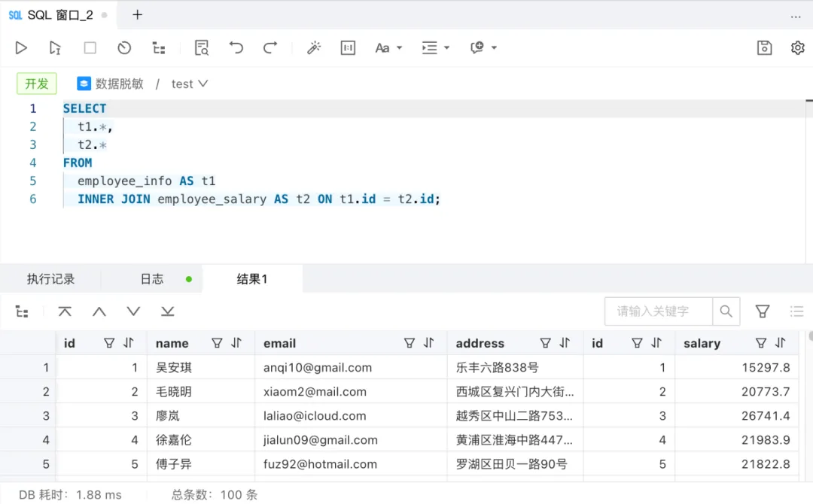Screen dimensions: 813x504
Task: Undo the last edit
Action: [x=236, y=47]
